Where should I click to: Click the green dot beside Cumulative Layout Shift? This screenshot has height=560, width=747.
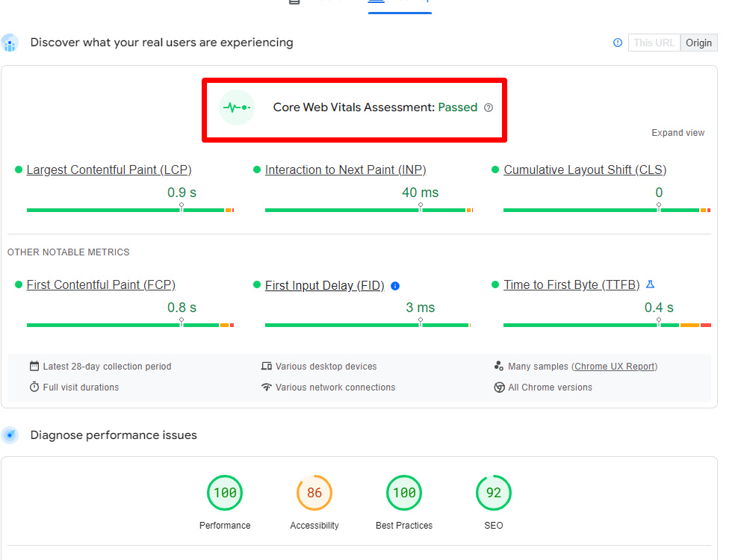pyautogui.click(x=494, y=169)
